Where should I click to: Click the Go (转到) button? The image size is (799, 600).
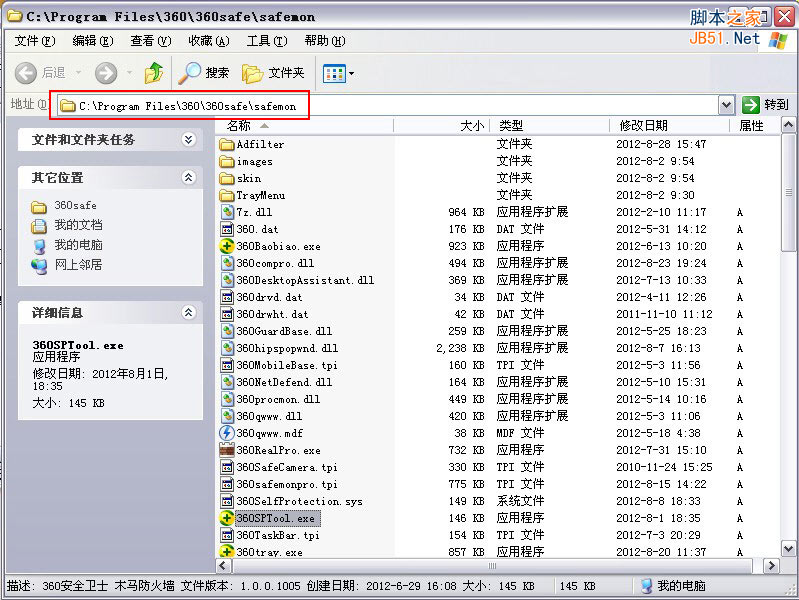(765, 105)
